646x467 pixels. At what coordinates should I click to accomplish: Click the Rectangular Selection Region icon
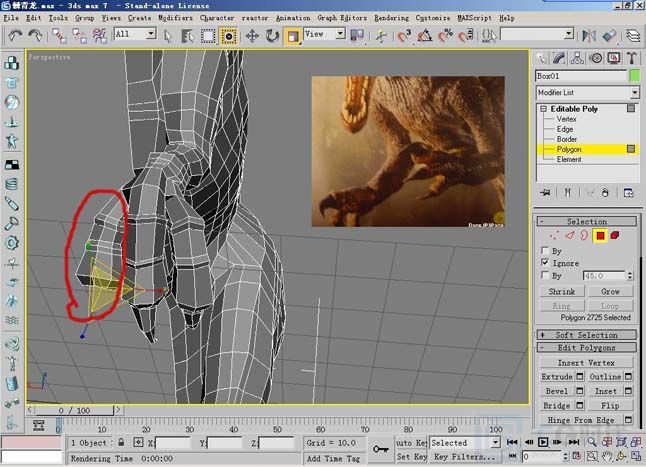coord(208,36)
